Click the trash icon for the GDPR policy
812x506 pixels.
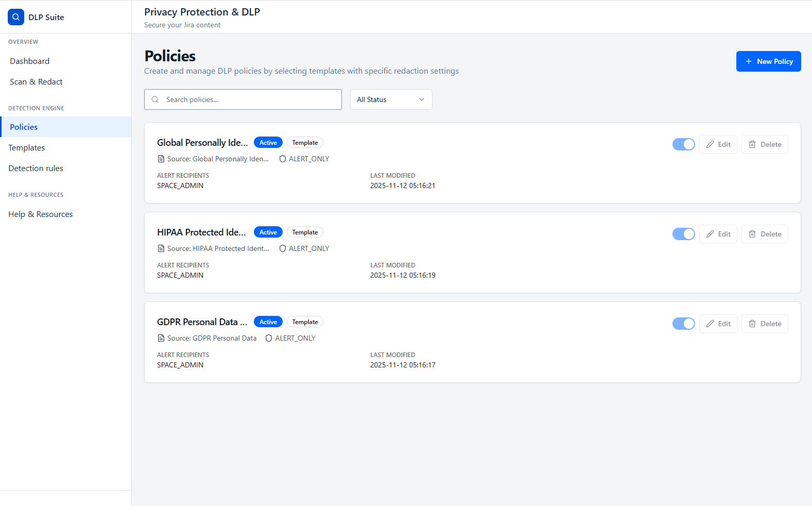tap(752, 324)
